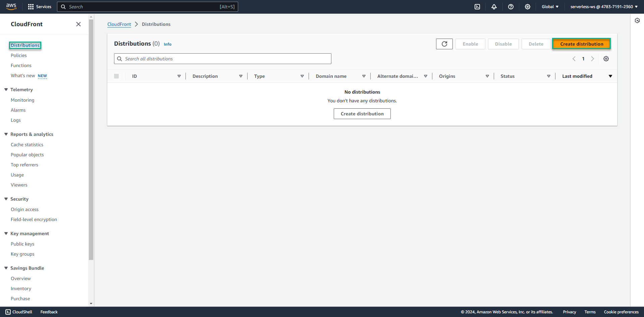
Task: Go to previous page of distributions
Action: 574,59
